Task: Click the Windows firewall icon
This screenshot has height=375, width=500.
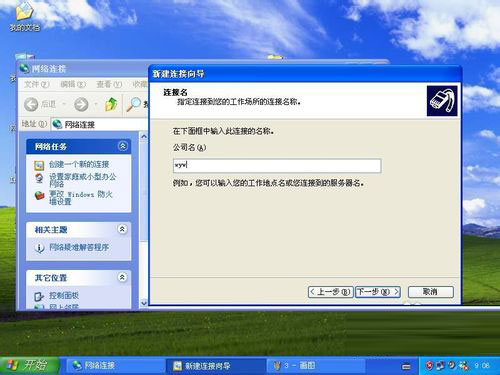Action: click(39, 196)
